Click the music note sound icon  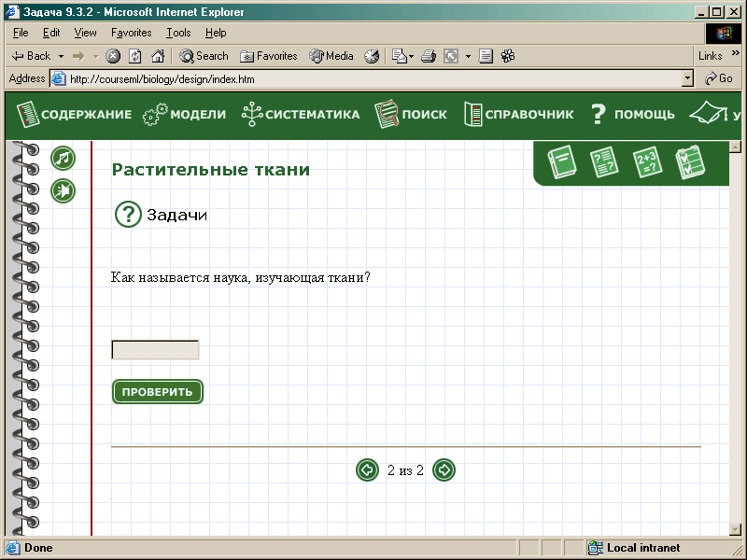click(63, 159)
